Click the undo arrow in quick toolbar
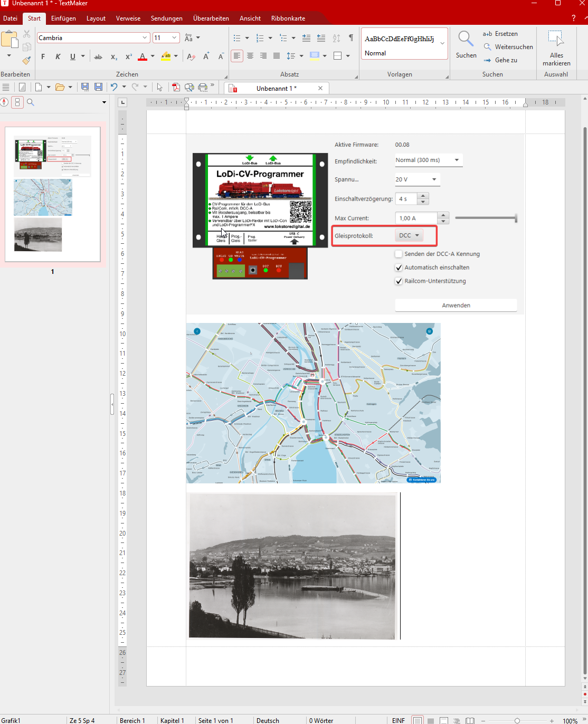 [x=114, y=87]
